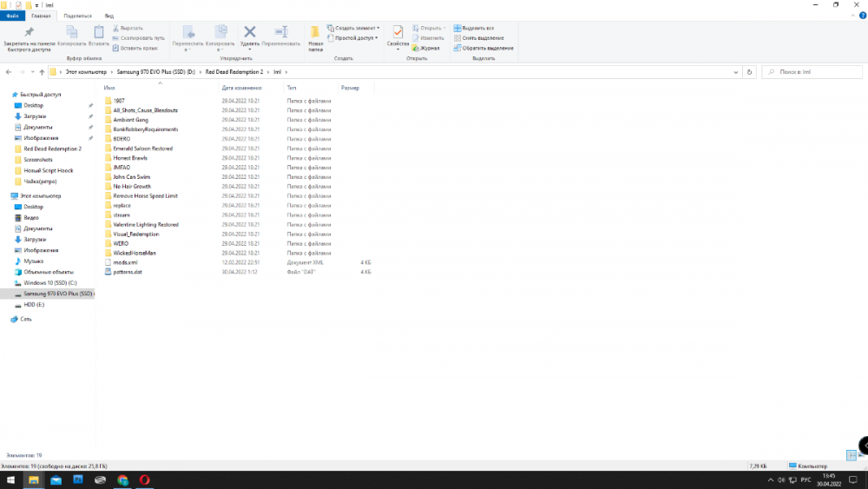Launch Opera from the taskbar

click(145, 479)
